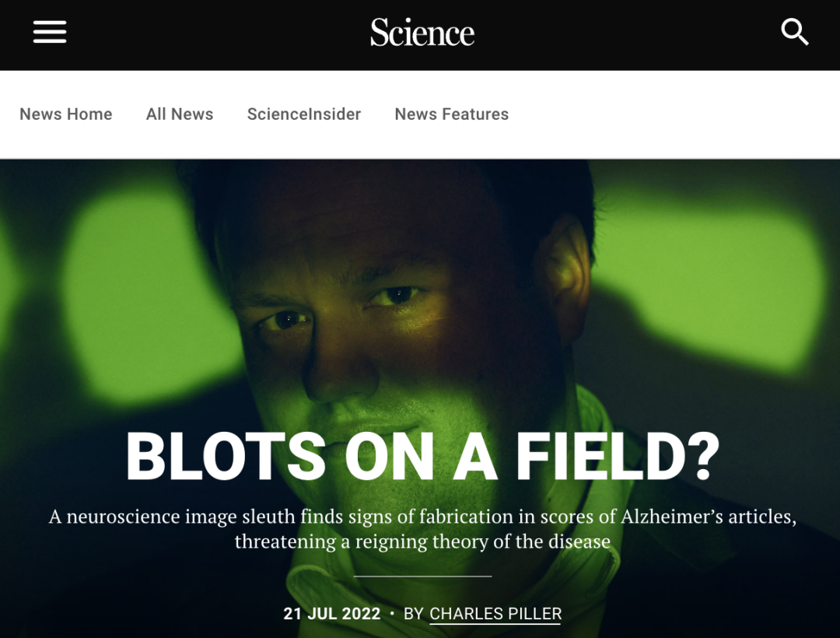Viewport: 840px width, 638px height.
Task: Click the "Blots on a Field?" headline
Action: [422, 456]
